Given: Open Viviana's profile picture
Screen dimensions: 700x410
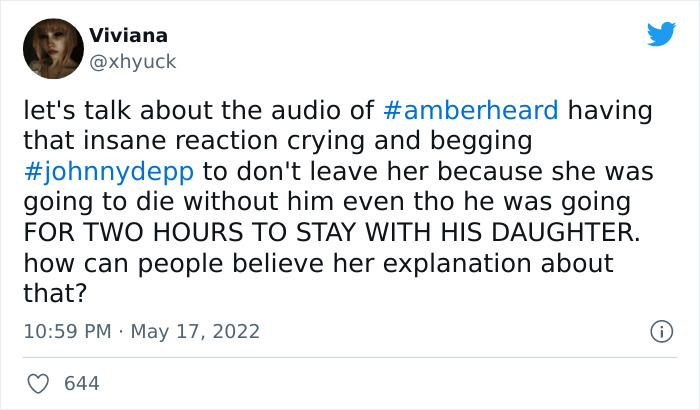Looking at the screenshot, I should [x=54, y=49].
